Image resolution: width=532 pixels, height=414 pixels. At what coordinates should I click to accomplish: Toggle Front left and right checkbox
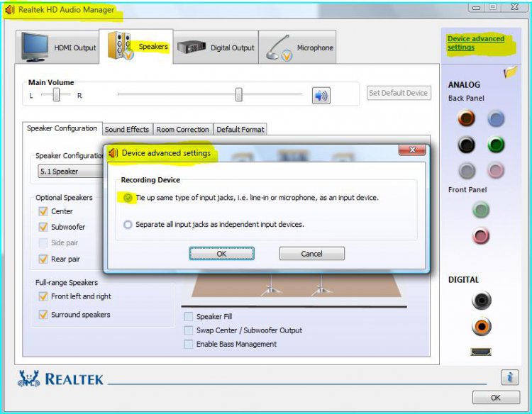tap(43, 296)
